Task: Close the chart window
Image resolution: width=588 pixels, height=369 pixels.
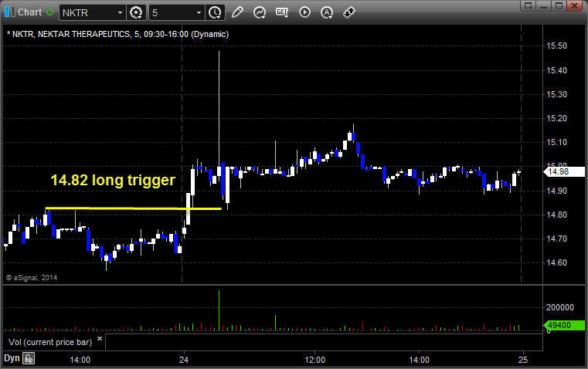Action: 574,5
